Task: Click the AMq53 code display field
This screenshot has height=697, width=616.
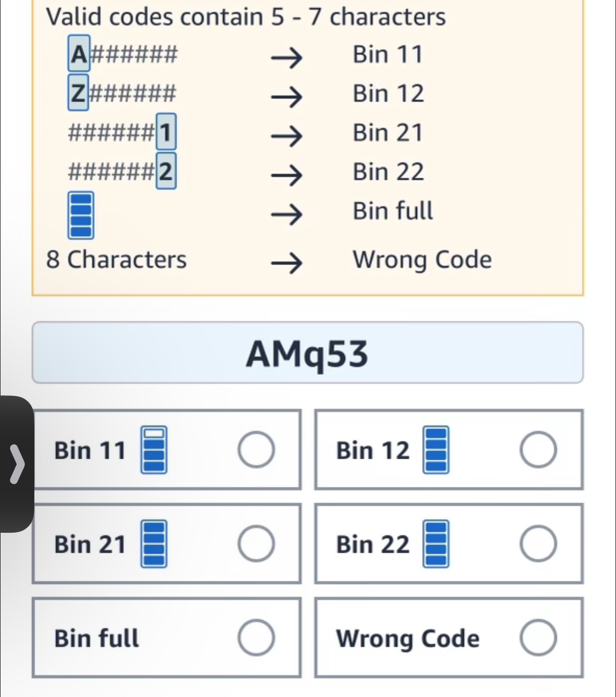Action: 308,353
